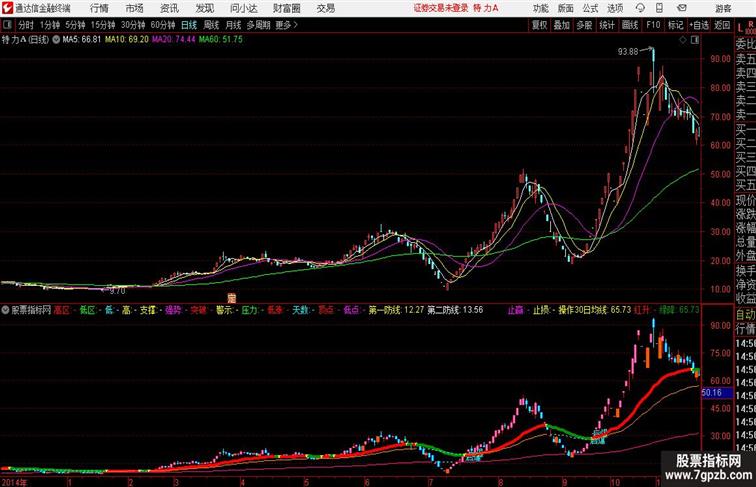Click MA5: 66.81 value
The height and width of the screenshot is (487, 756).
tap(82, 40)
